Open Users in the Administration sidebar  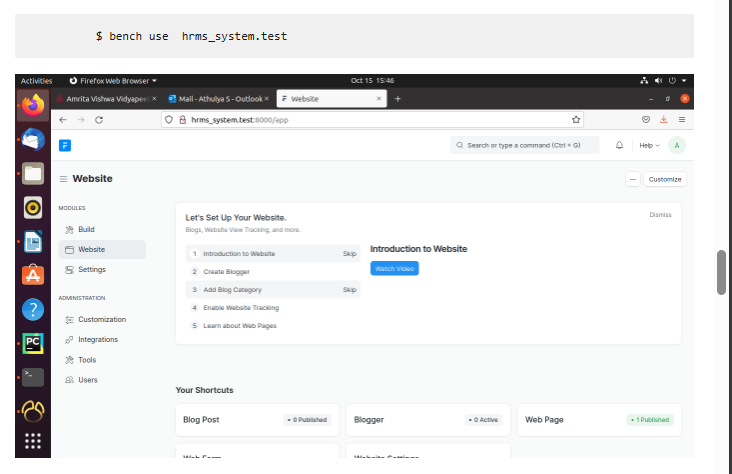88,380
